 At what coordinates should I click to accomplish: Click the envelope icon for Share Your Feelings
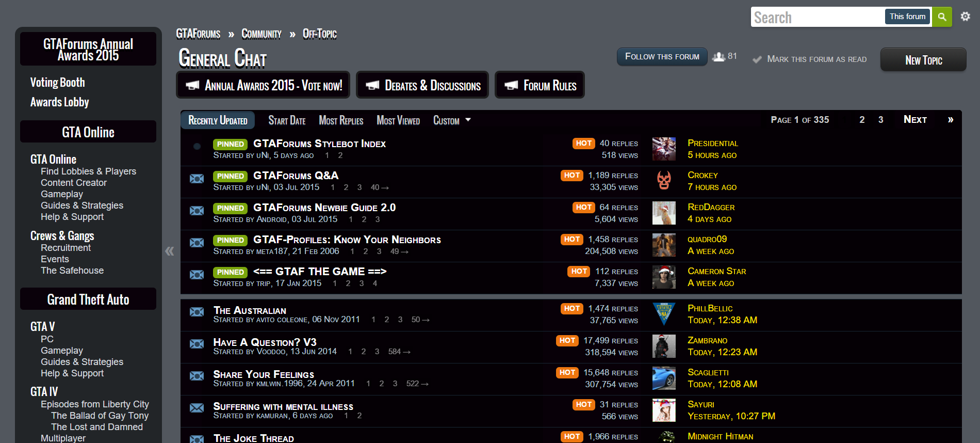coord(197,376)
